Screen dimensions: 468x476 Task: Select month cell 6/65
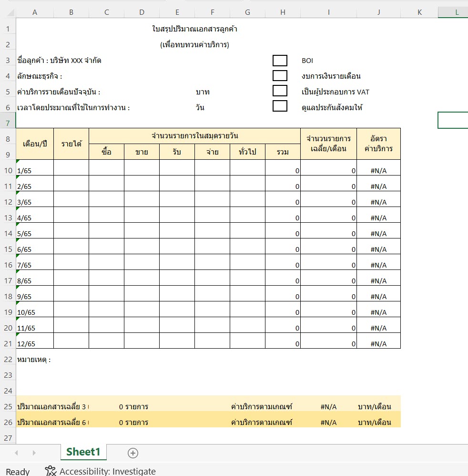35,246
